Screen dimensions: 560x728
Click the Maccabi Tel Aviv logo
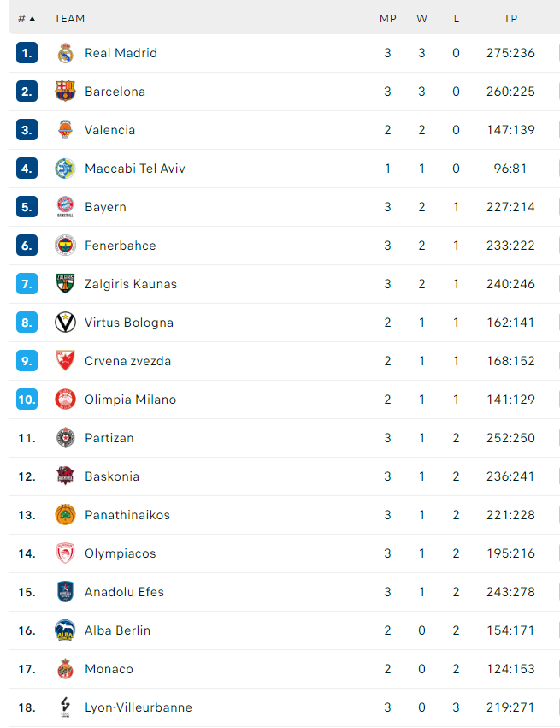point(65,169)
